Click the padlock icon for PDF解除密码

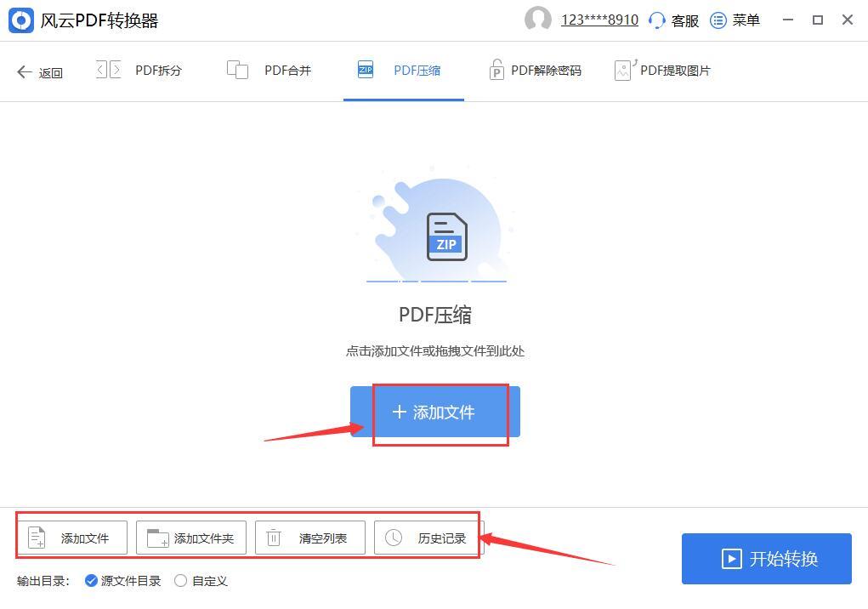click(x=496, y=70)
